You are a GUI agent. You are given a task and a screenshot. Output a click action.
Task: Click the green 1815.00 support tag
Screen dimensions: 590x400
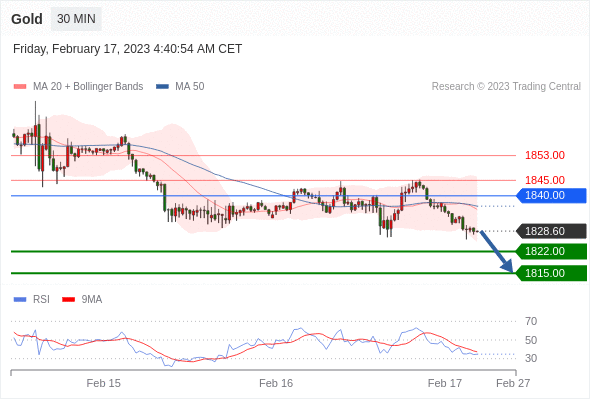pyautogui.click(x=551, y=273)
